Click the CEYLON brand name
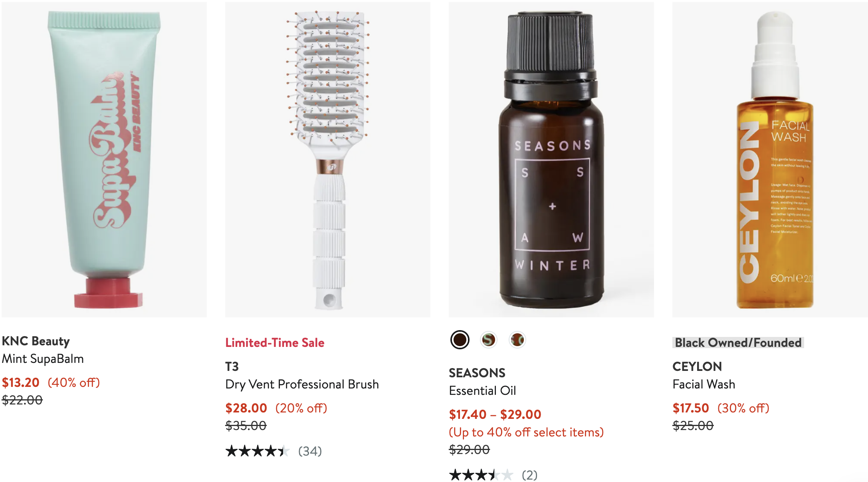The width and height of the screenshot is (868, 482). [x=697, y=366]
